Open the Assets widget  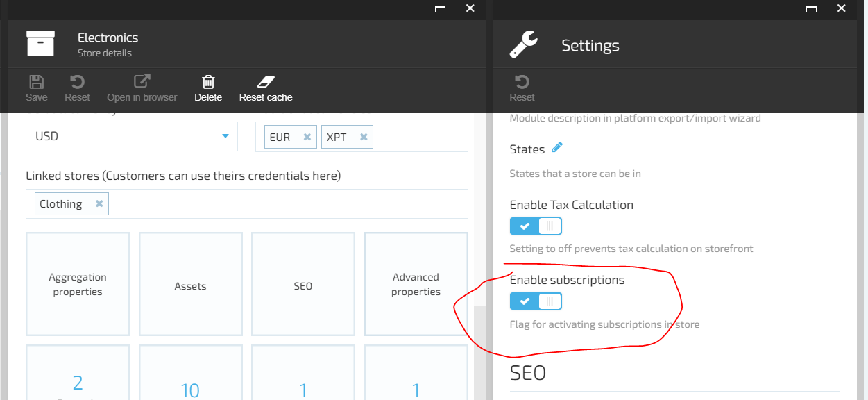tap(190, 284)
